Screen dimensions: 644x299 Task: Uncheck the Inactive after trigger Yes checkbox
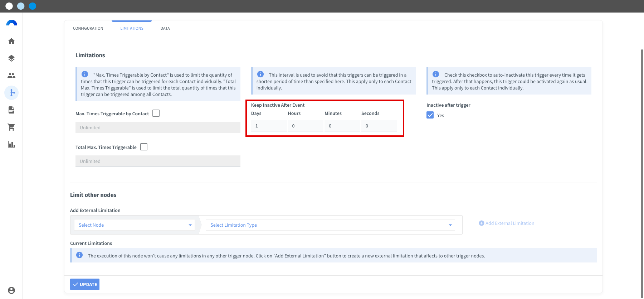[430, 115]
